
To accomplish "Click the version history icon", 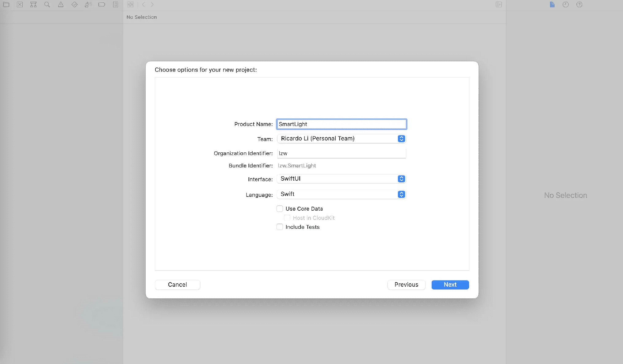I will click(x=566, y=4).
